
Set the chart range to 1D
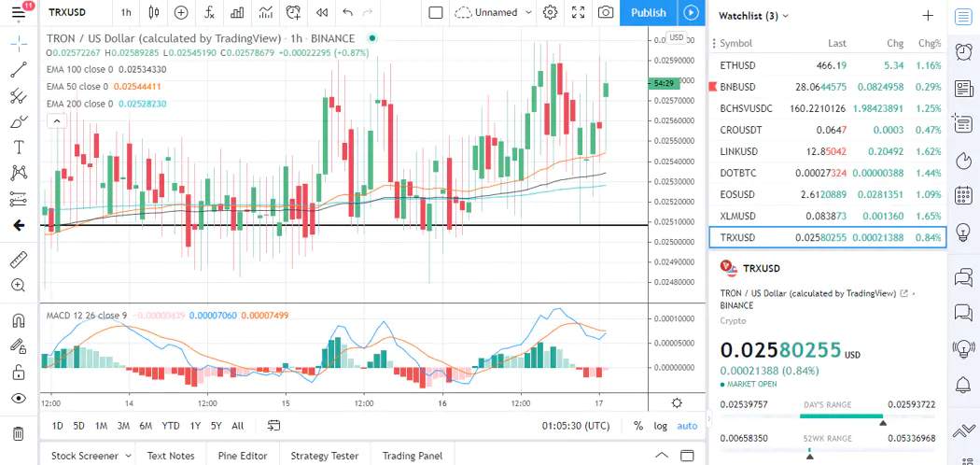tap(58, 426)
